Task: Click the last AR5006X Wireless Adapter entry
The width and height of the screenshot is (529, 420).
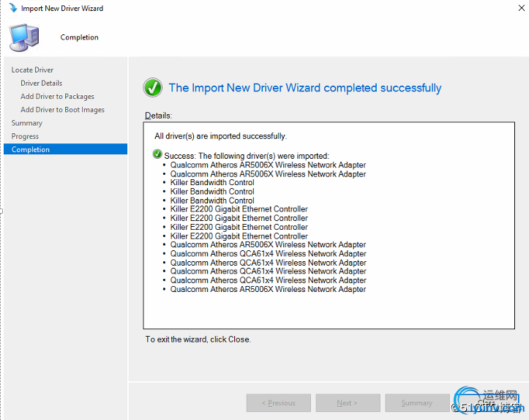Action: click(268, 289)
